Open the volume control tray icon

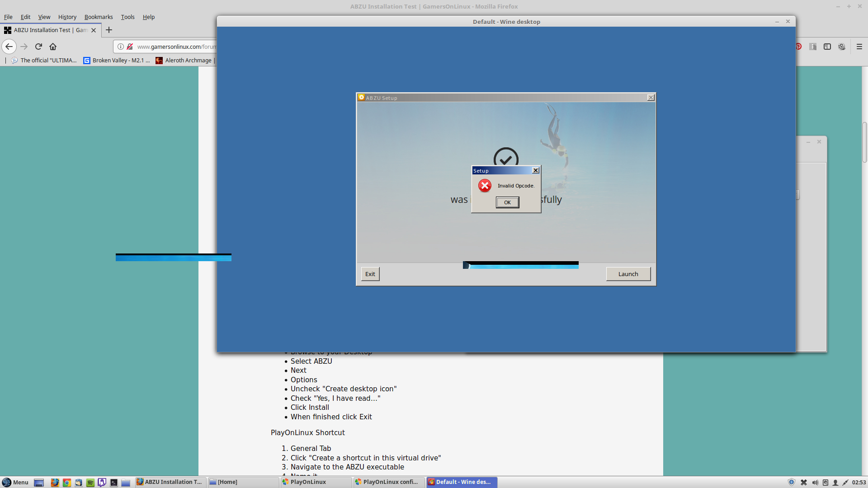(815, 482)
